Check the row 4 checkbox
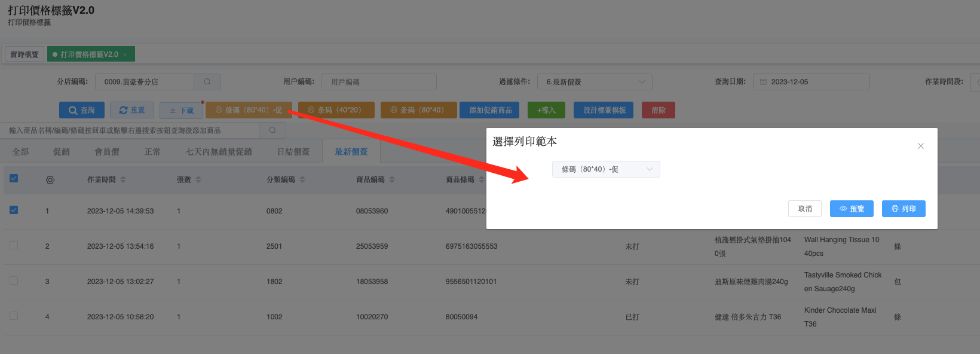This screenshot has height=354, width=980. click(14, 316)
